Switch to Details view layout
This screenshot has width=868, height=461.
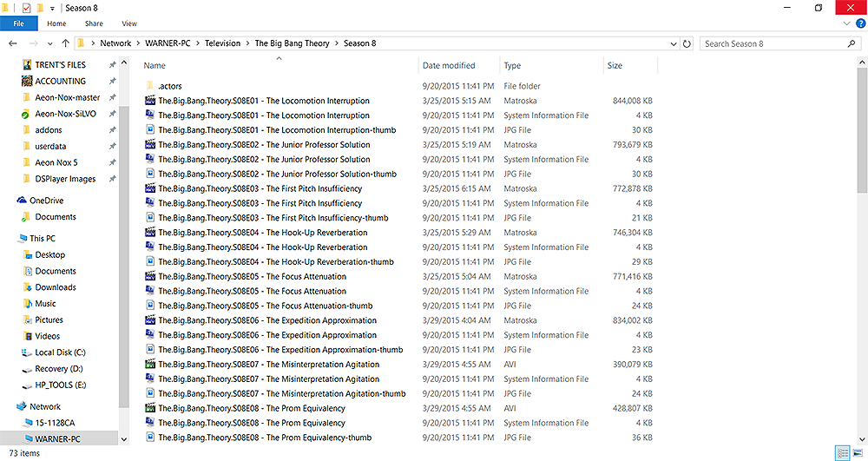[843, 453]
